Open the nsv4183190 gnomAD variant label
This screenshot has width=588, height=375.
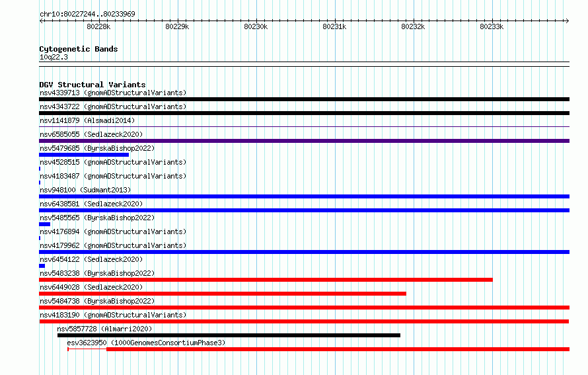tap(113, 315)
